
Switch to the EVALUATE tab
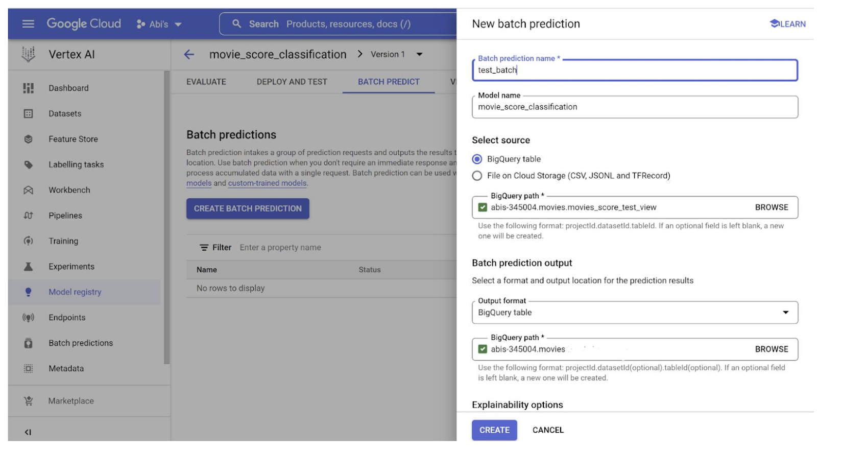pos(206,82)
